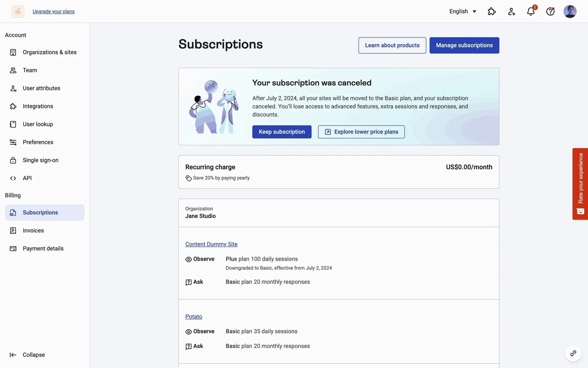Open the Content Dummy Site link
The width and height of the screenshot is (588, 368).
coord(211,244)
